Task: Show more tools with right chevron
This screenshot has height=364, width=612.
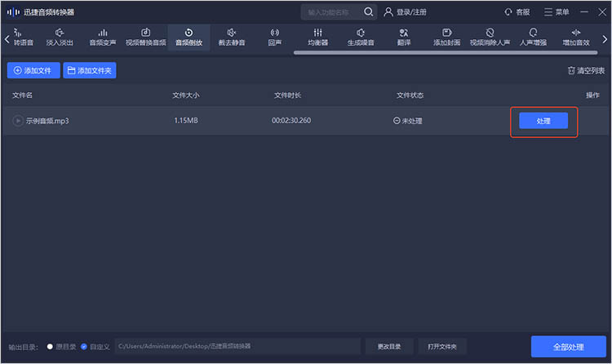Action: (605, 39)
